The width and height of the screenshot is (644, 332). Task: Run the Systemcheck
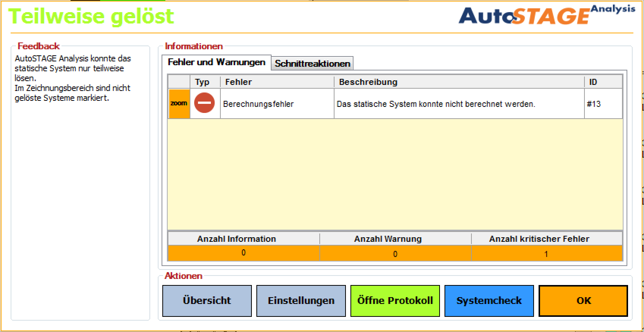(489, 301)
